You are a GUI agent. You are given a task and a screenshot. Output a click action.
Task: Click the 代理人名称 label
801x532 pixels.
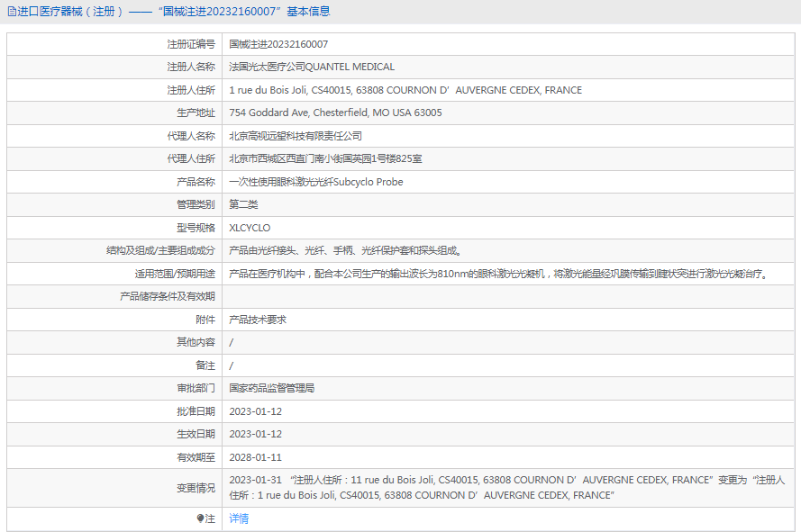point(191,136)
